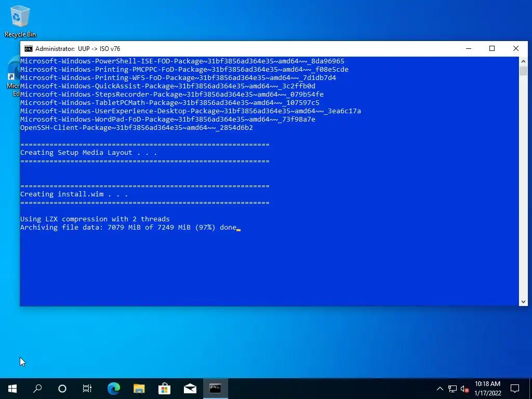Click the console scrollbar down arrow
Image resolution: width=532 pixels, height=399 pixels.
pos(523,302)
